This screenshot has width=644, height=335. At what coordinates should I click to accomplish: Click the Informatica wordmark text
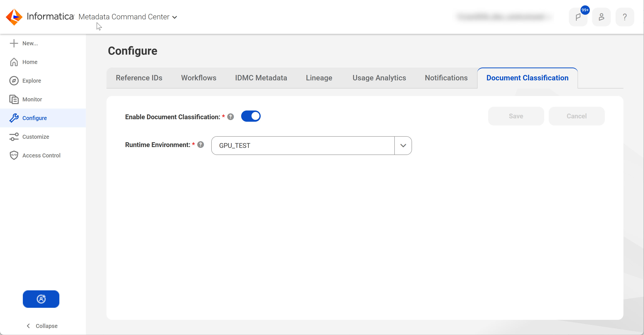(50, 17)
